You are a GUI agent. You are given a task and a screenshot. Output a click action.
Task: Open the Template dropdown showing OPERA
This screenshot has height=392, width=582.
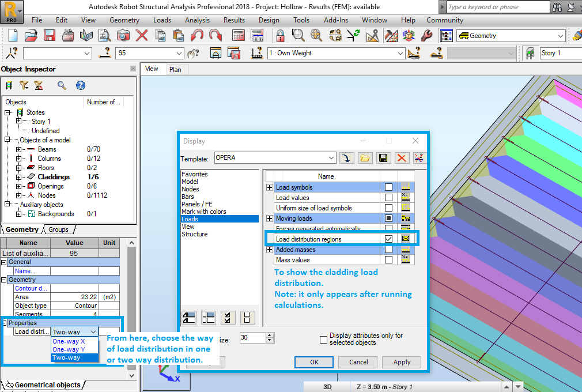332,157
